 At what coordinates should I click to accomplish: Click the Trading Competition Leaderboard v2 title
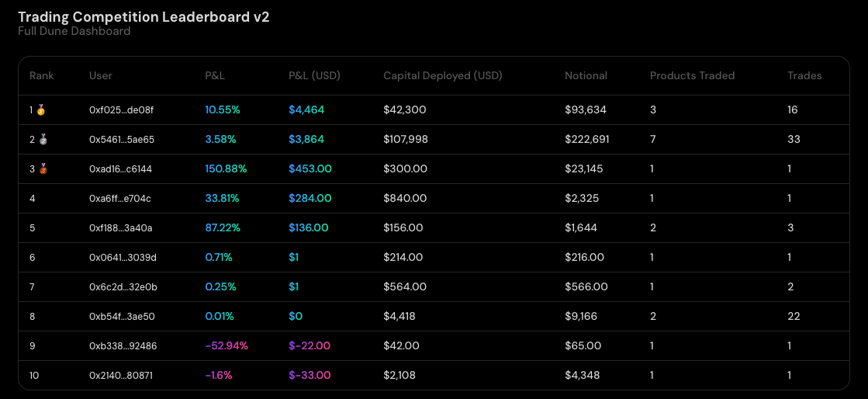pos(144,16)
